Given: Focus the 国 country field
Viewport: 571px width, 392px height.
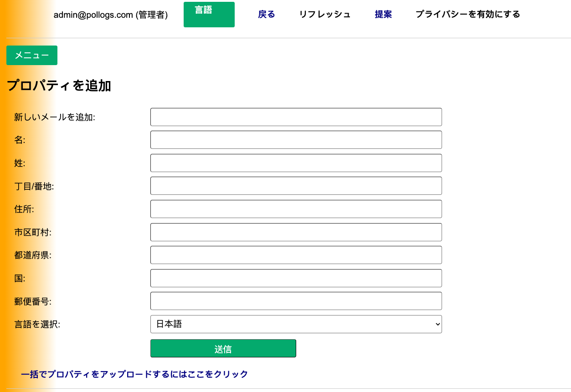Looking at the screenshot, I should 296,278.
